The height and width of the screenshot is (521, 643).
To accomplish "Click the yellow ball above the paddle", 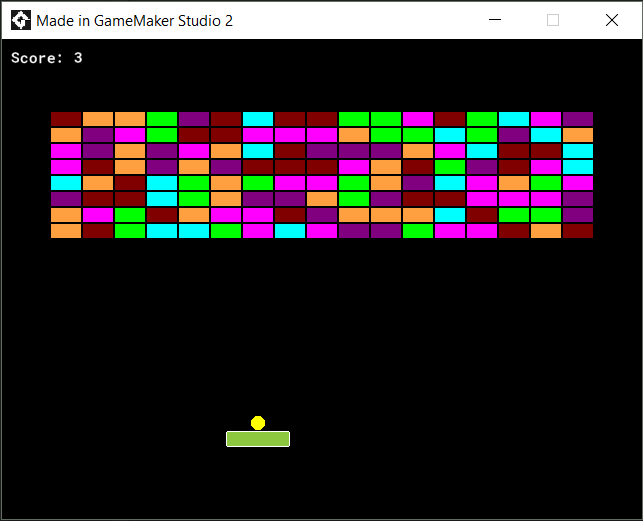I will 258,423.
